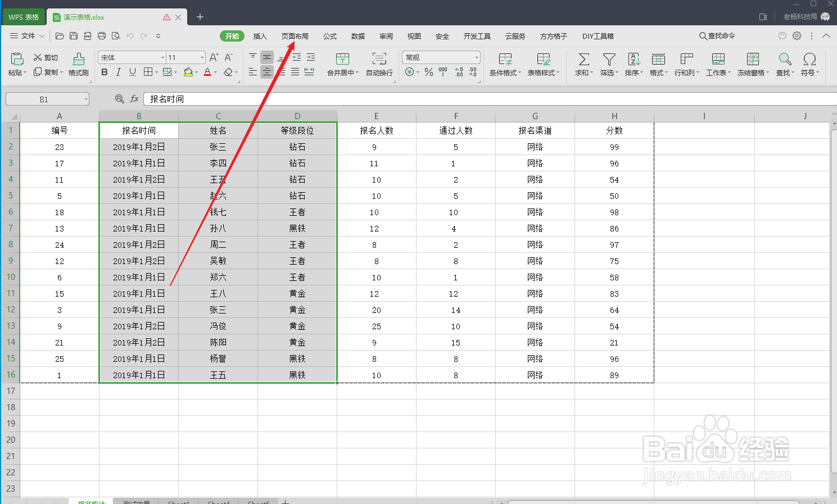The width and height of the screenshot is (837, 504).
Task: Click the red font color A
Action: click(207, 72)
